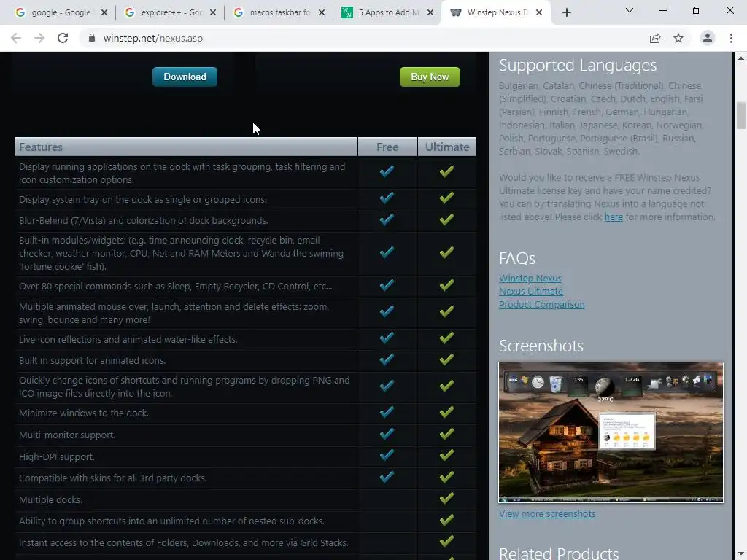Click the Free checkmark for 'Over 80 special commands'
The image size is (747, 560).
387,285
